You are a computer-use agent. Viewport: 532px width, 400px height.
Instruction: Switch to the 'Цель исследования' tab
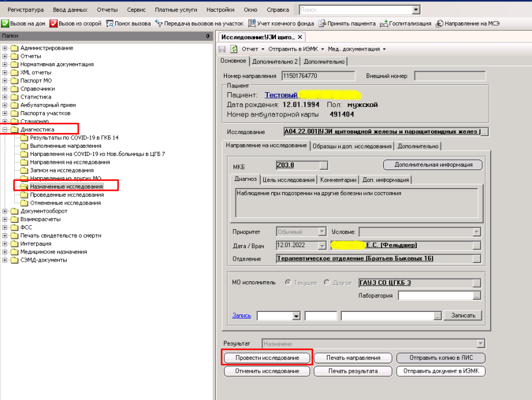click(x=288, y=180)
